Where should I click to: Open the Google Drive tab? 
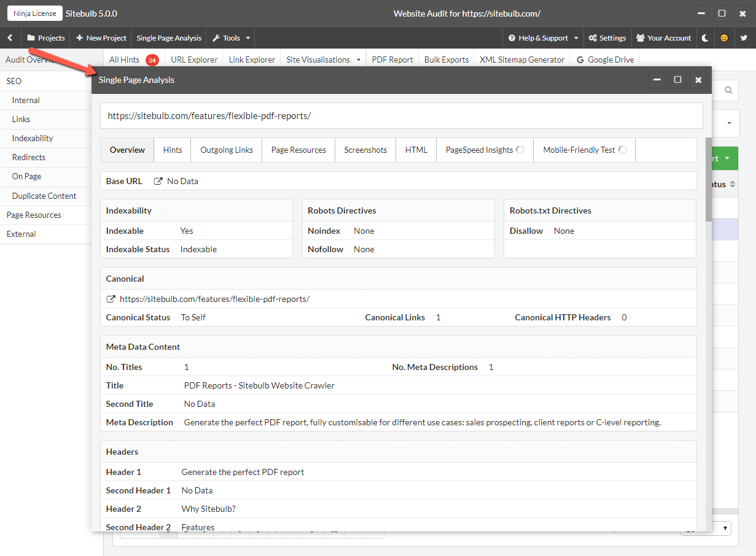point(605,60)
